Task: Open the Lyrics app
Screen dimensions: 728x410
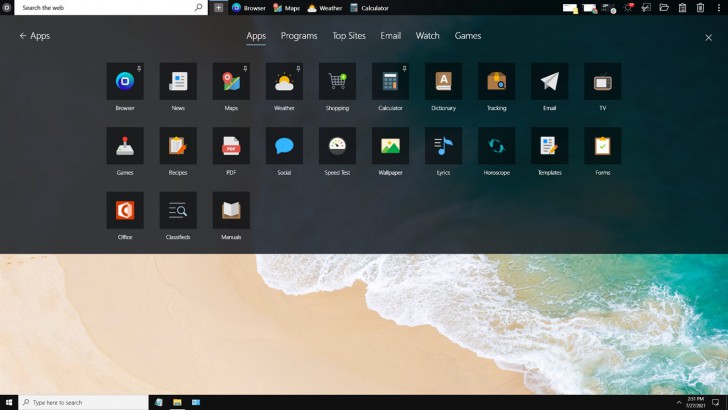Action: [x=443, y=146]
